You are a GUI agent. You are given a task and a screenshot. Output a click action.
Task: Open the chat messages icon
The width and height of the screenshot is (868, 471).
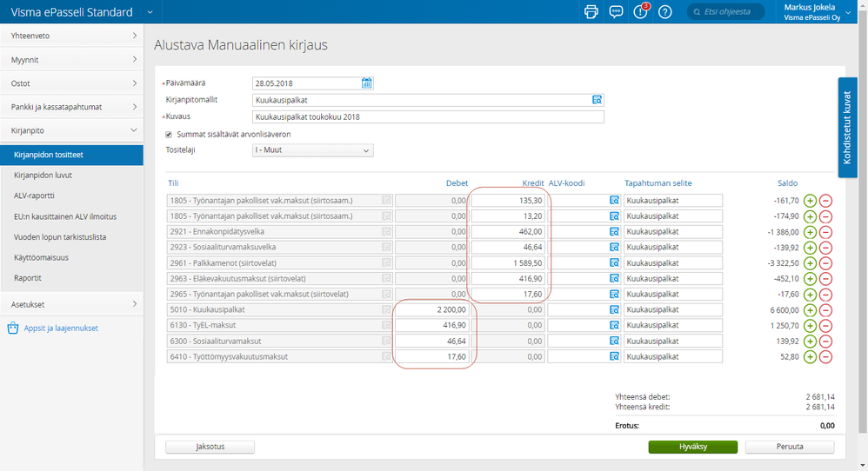(616, 12)
